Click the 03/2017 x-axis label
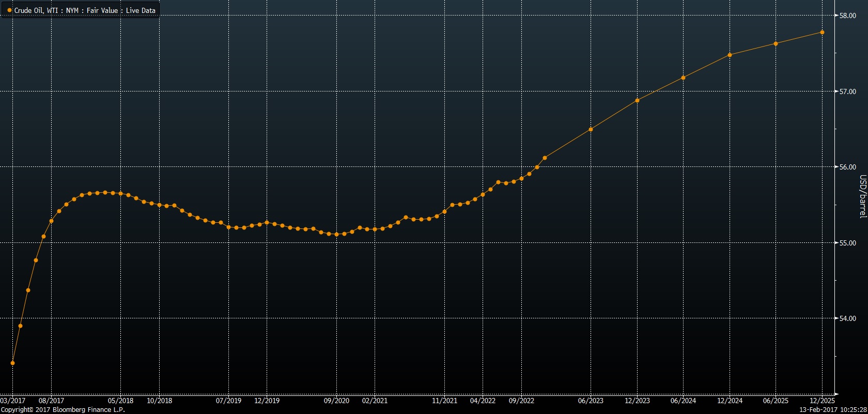This screenshot has width=868, height=414. [x=12, y=401]
